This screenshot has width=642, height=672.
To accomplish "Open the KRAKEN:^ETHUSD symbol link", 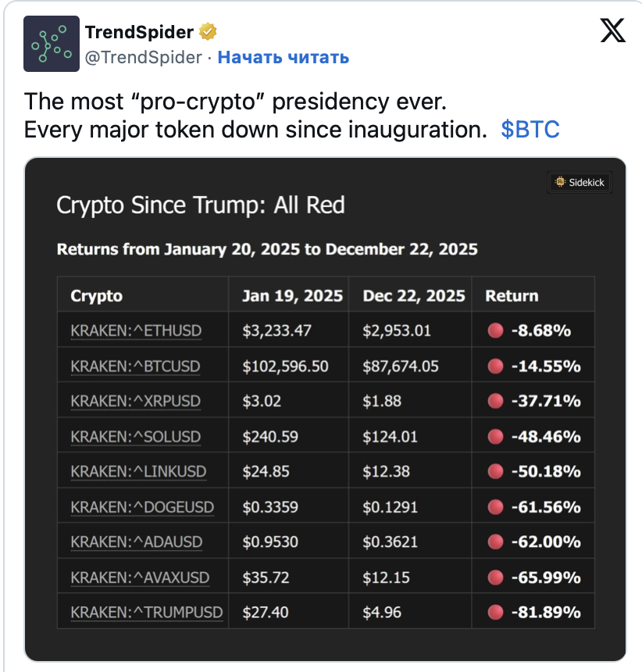I will pos(136,331).
